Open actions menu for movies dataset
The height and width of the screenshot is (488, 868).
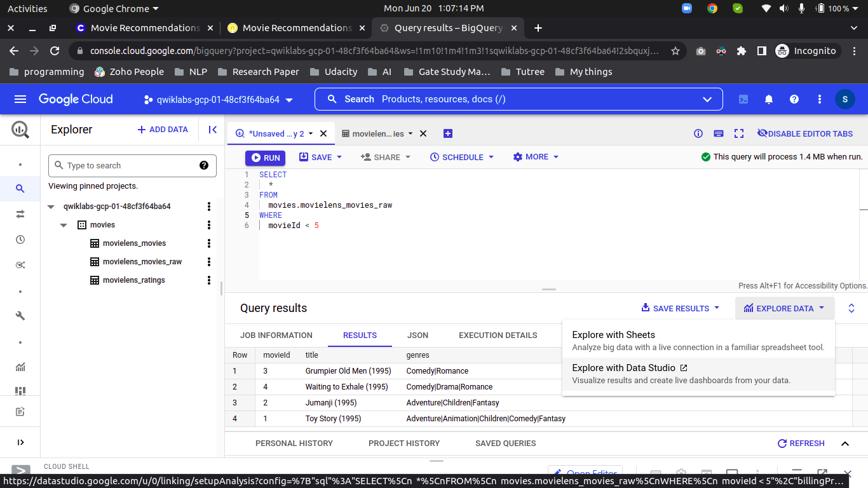209,225
